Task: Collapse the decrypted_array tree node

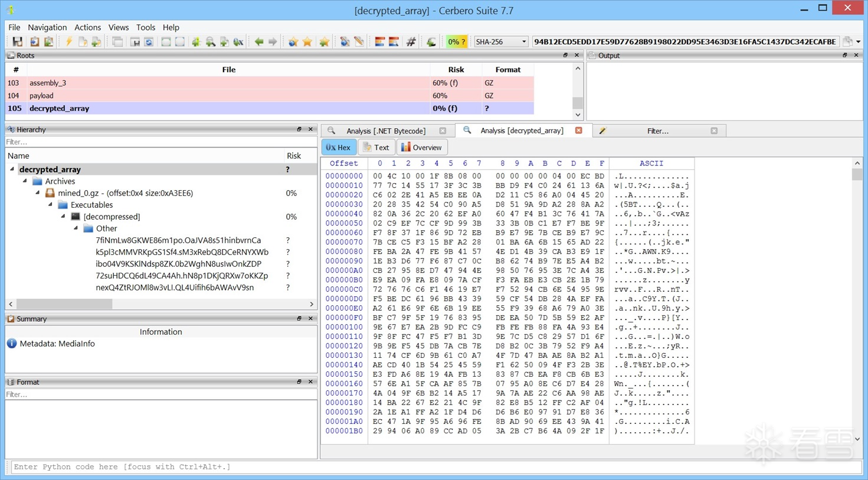Action: click(x=12, y=169)
